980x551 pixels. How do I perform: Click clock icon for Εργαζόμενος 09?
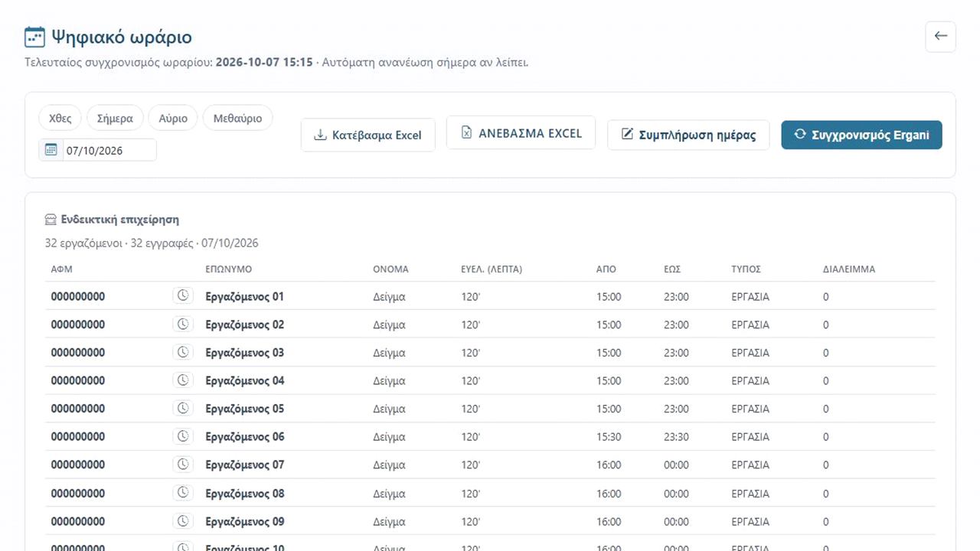[183, 521]
